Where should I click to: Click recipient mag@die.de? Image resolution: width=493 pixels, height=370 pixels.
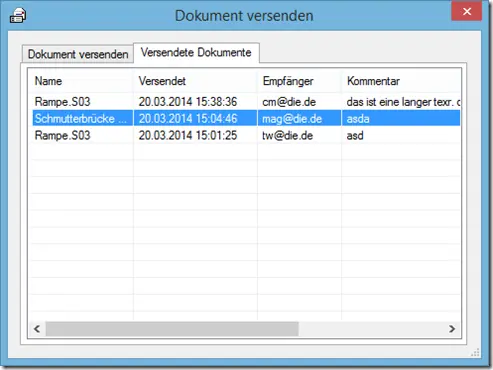pyautogui.click(x=292, y=118)
